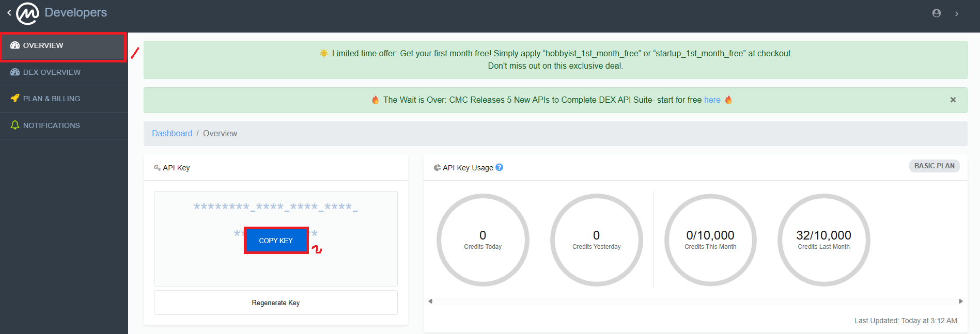Open Plan & Billing menu item
The width and height of the screenshot is (980, 334).
point(52,99)
